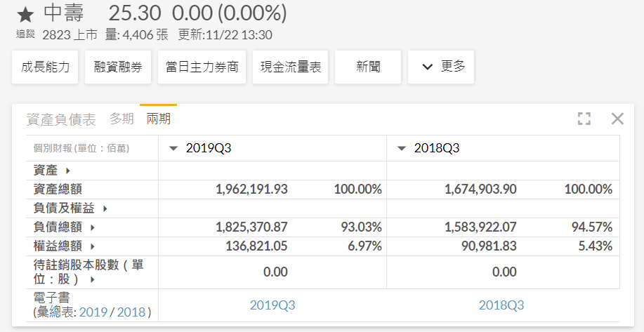Open 當日主力券商 view
The width and height of the screenshot is (644, 332).
[x=202, y=67]
